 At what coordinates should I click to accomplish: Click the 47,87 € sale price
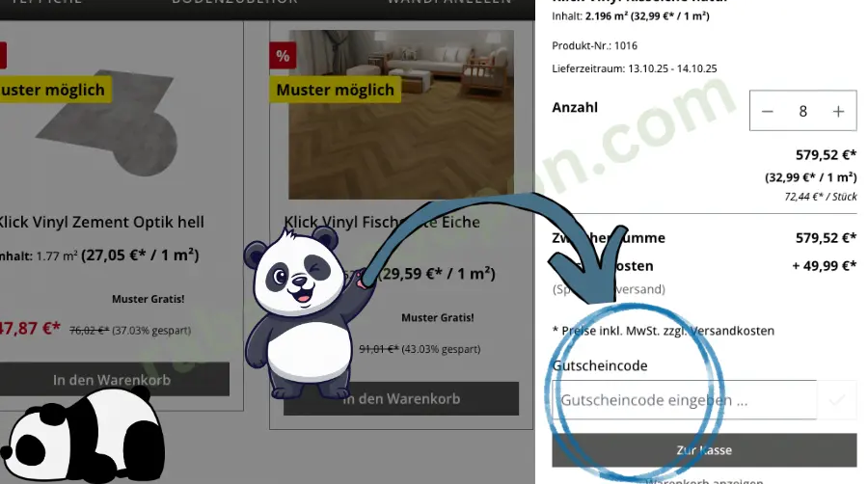[x=30, y=328]
